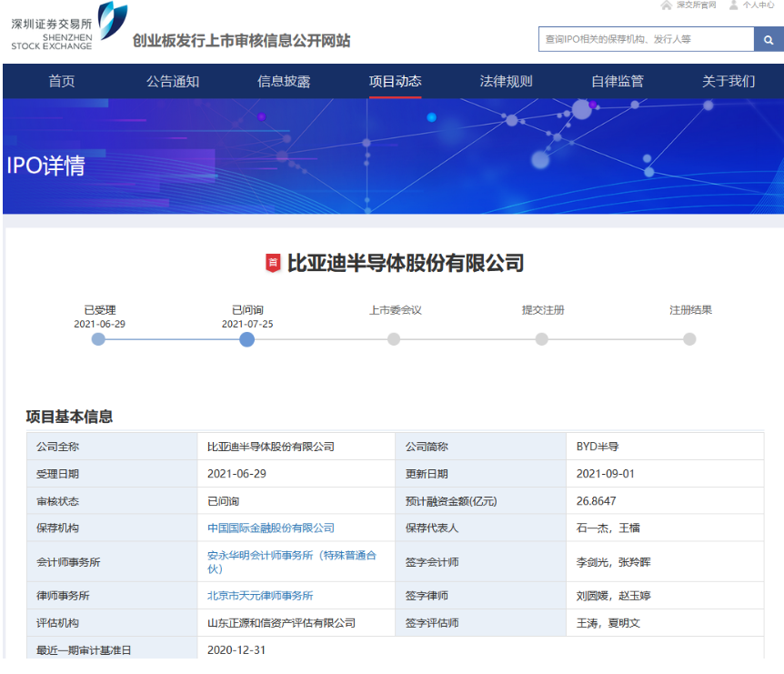Open the 法律规则 menu item
The image size is (784, 674).
point(506,81)
